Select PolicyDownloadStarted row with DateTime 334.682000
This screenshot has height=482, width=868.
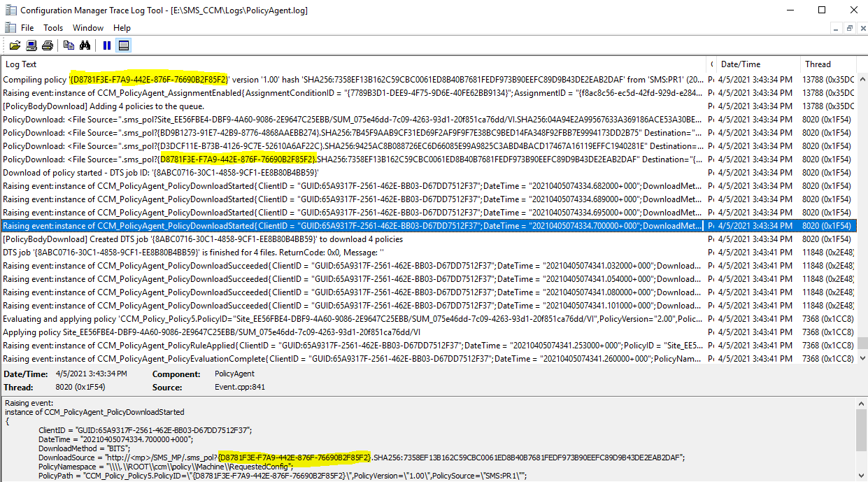point(428,186)
